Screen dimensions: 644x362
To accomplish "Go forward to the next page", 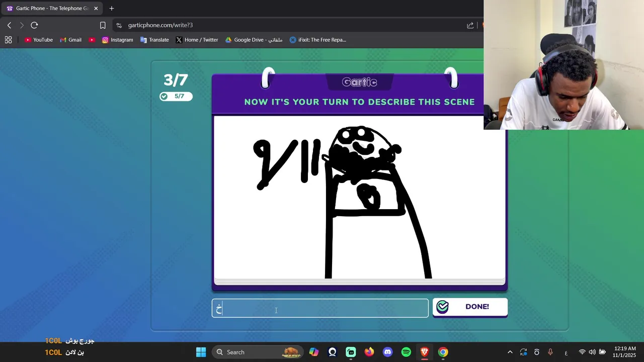I will (22, 25).
